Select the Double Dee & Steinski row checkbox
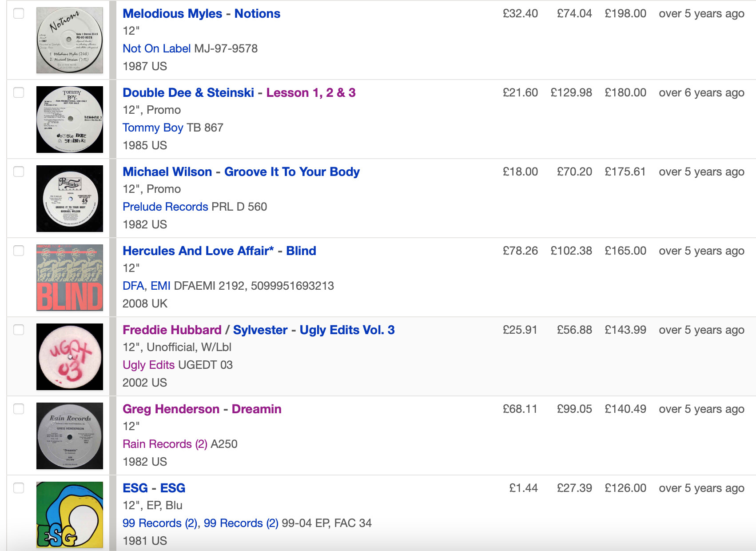The image size is (756, 551). 19,92
